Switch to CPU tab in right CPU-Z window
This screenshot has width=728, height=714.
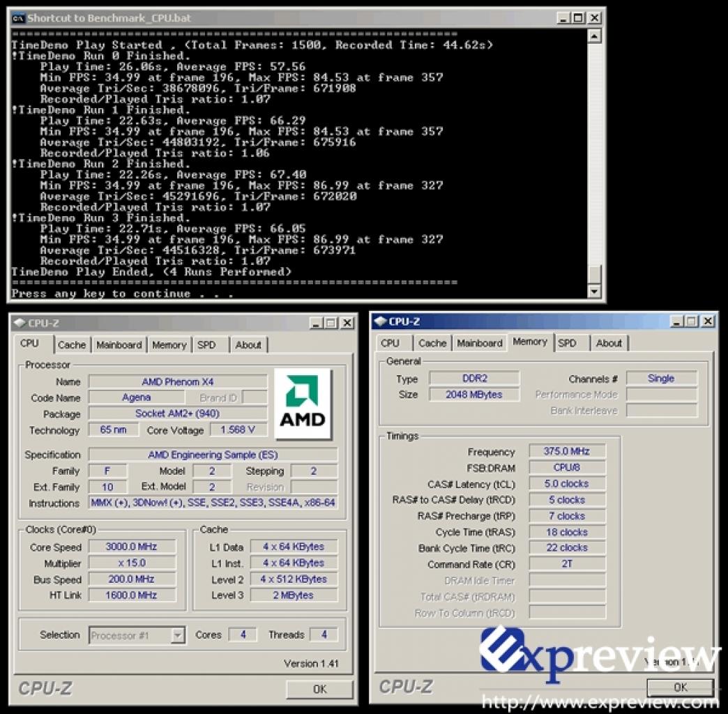tap(390, 343)
